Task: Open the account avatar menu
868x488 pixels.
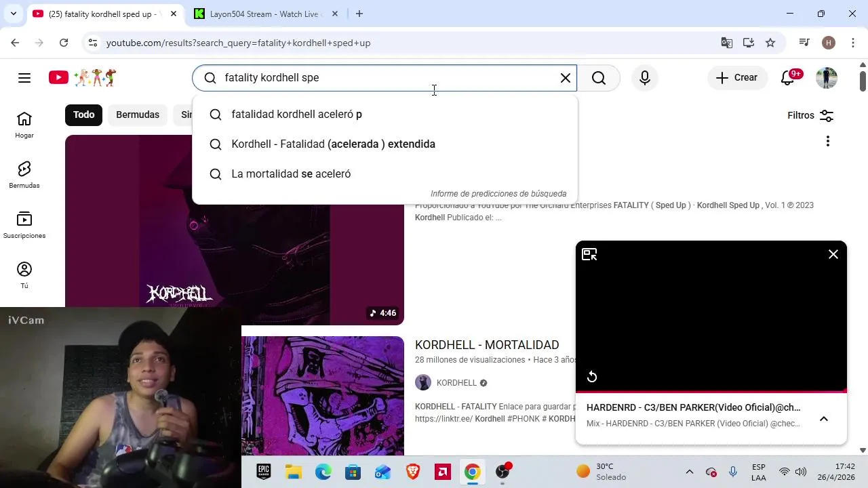Action: tap(827, 78)
